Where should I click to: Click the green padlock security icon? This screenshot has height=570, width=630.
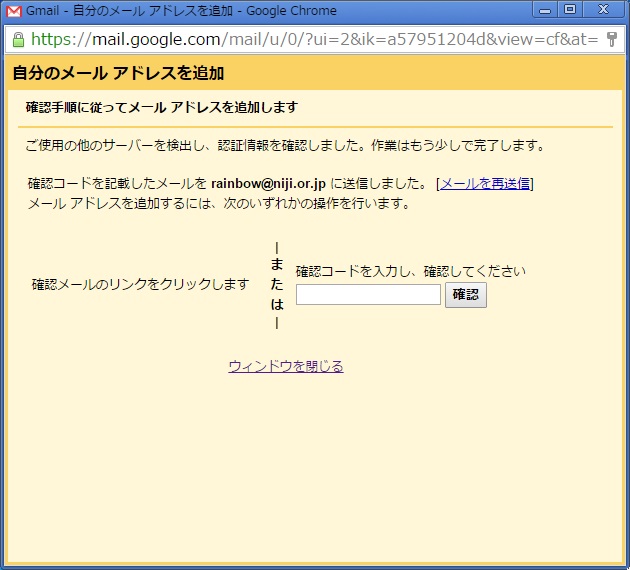coord(18,39)
